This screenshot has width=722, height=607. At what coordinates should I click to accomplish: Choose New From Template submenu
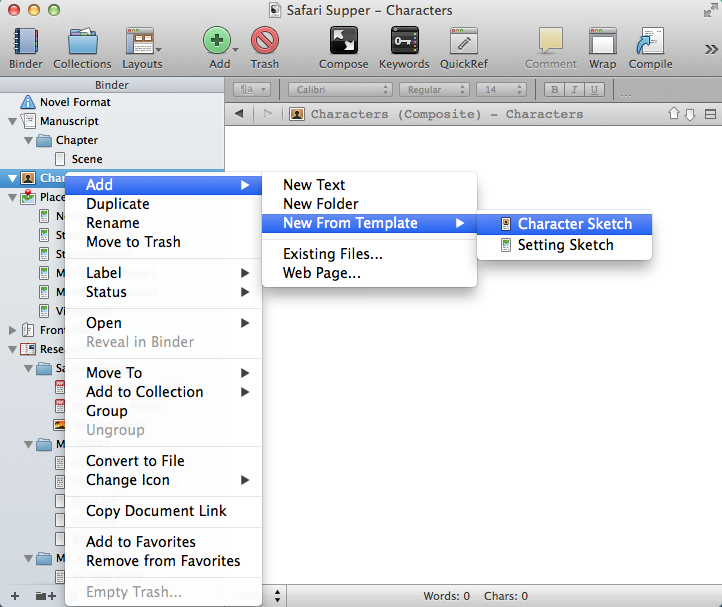tap(369, 223)
